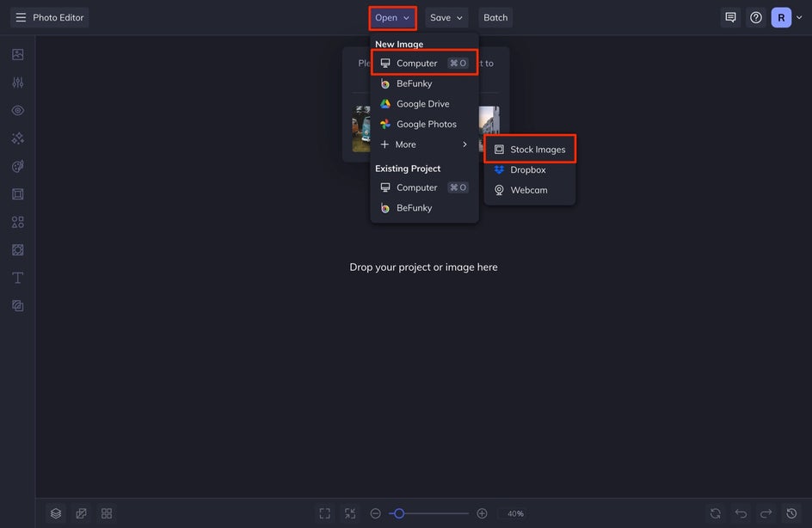This screenshot has height=528, width=812.
Task: Open the Open dropdown menu
Action: [x=392, y=17]
